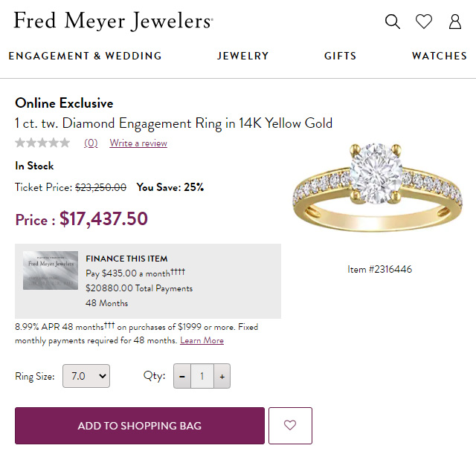Screen dimensions: 476x454
Task: Open the search magnifier icon
Action: pos(393,22)
